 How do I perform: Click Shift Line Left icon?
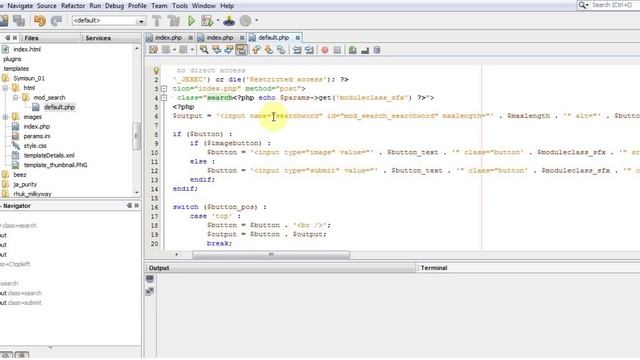pyautogui.click(x=297, y=50)
